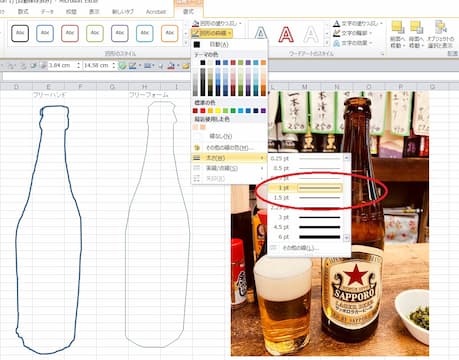The width and height of the screenshot is (459, 360).
Task: Click the width field spinner arrows
Action: 114,65
